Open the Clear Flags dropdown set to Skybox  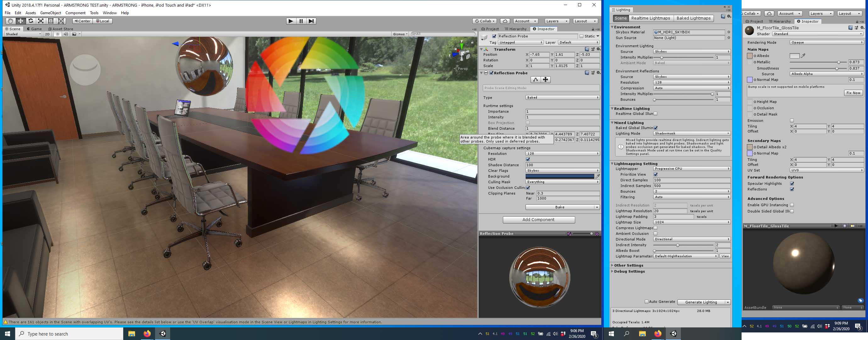coord(562,170)
